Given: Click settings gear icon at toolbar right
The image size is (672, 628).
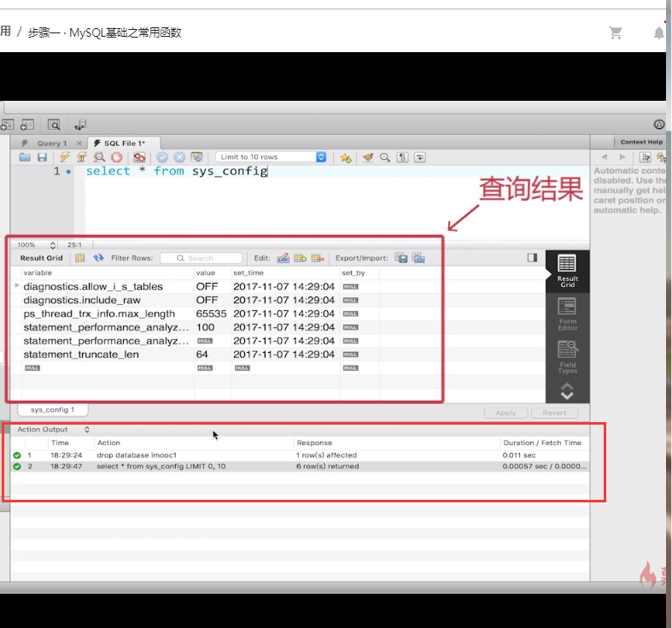Looking at the screenshot, I should (x=659, y=125).
